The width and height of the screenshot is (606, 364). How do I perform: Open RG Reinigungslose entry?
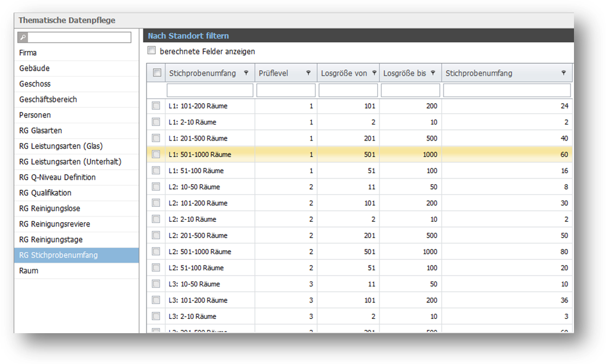pos(76,208)
